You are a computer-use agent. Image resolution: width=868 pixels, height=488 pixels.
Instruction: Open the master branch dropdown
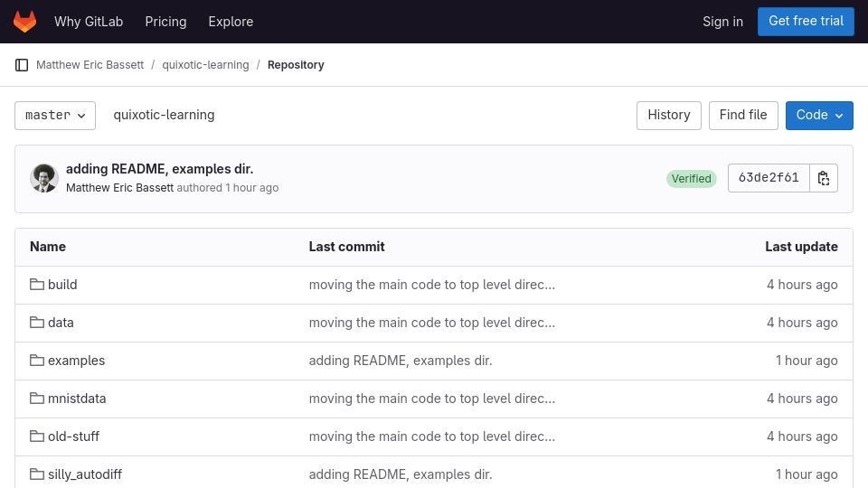pos(55,116)
